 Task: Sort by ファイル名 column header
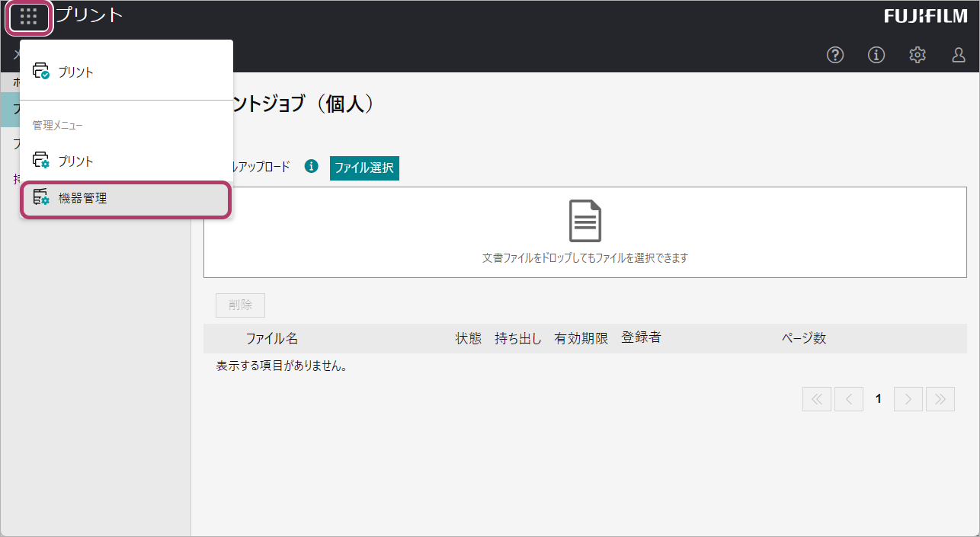tap(271, 339)
